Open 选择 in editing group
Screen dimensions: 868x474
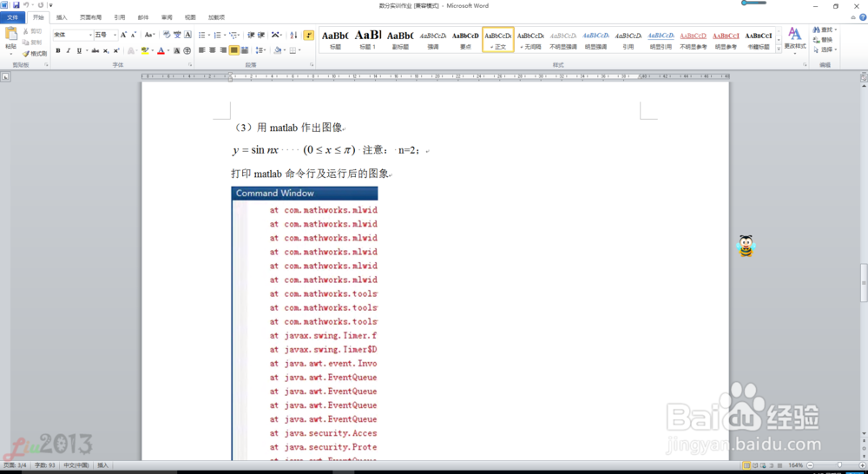824,49
